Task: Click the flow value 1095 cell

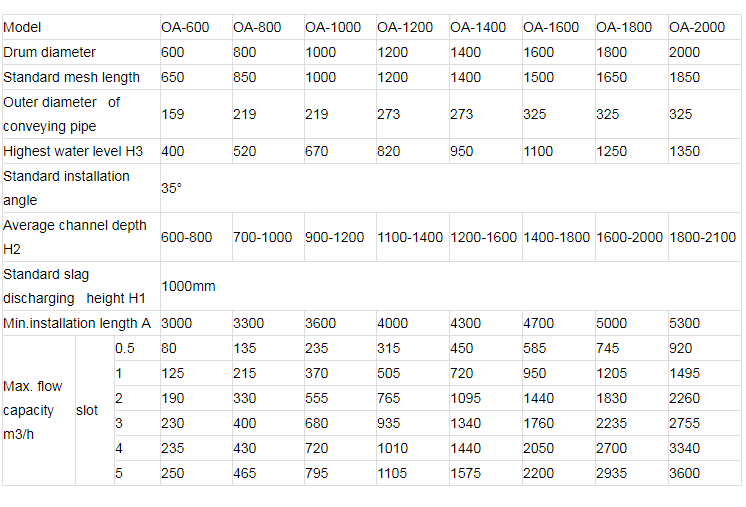Action: [x=485, y=398]
